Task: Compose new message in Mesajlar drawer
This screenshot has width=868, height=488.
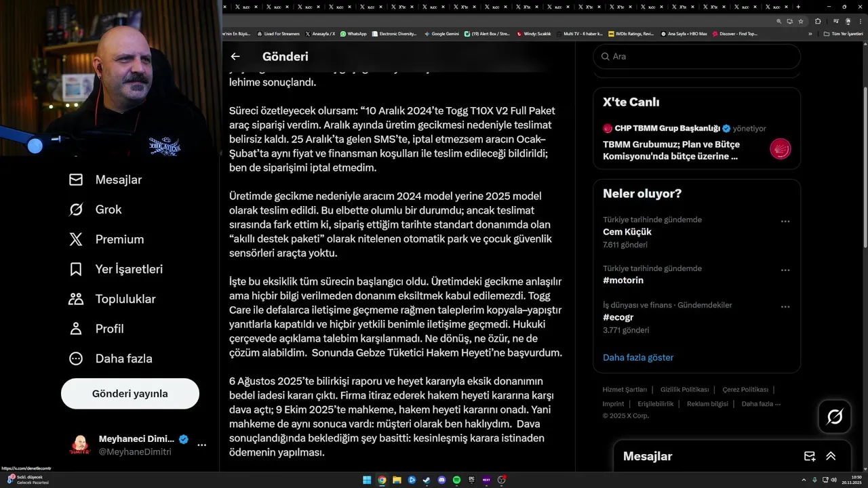Action: (809, 456)
